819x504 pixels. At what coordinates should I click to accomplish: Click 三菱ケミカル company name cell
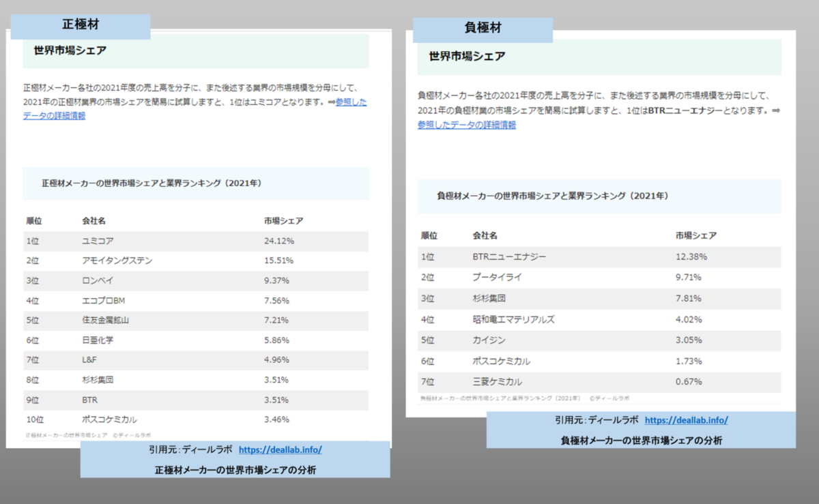point(498,381)
